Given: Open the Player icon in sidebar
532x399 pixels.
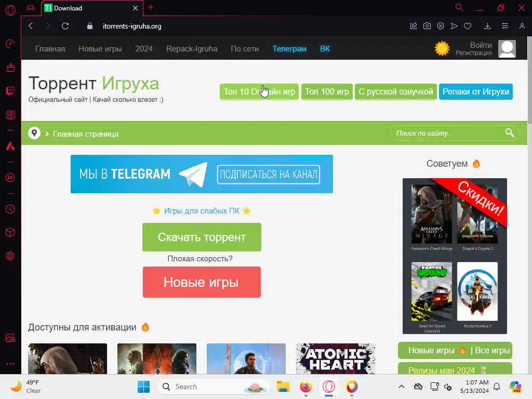Looking at the screenshot, I should pos(10,178).
